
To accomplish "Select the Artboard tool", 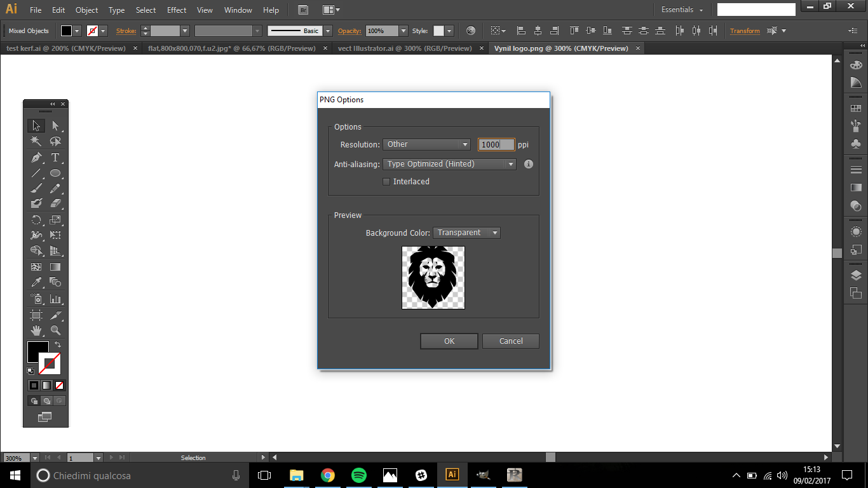I will (x=36, y=315).
